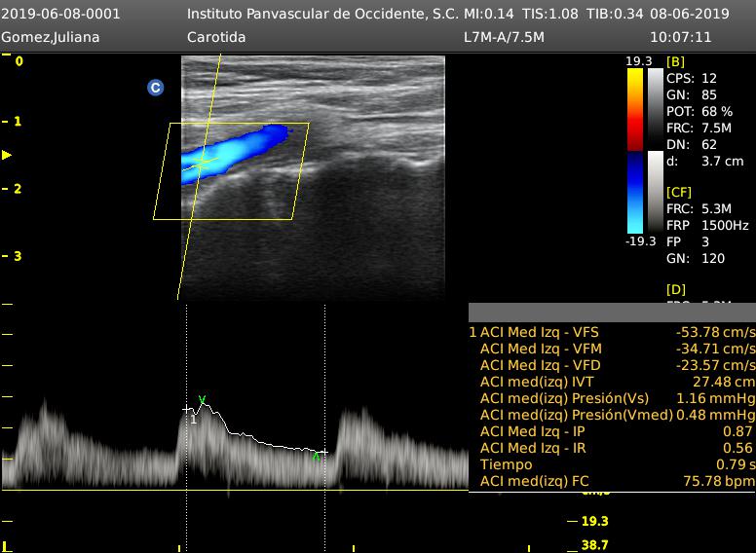Click the FRC: 7.5M frequency parameter
The image size is (756, 553).
coord(699,128)
